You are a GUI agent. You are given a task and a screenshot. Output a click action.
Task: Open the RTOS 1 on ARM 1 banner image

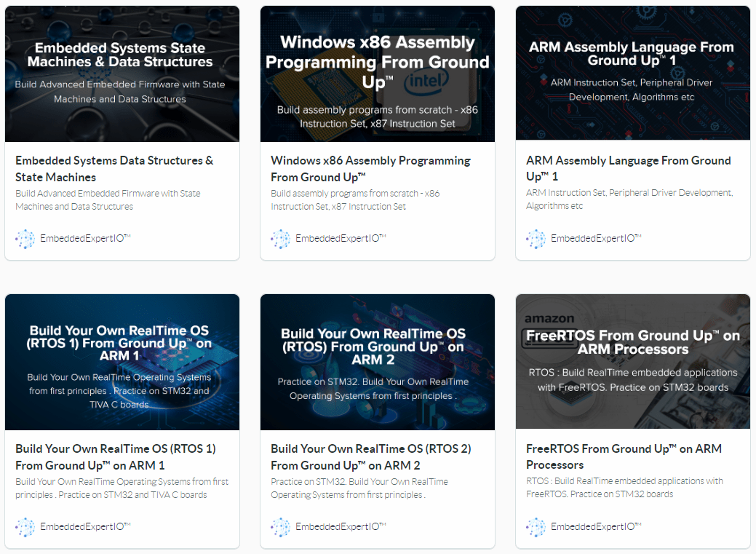pos(122,362)
